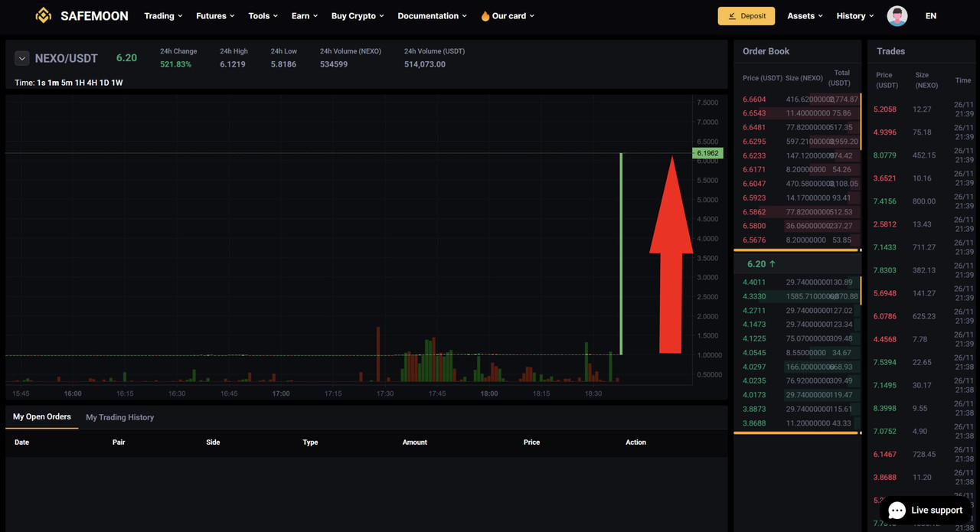
Task: Click ask price 6.5676 in order book
Action: (x=754, y=240)
